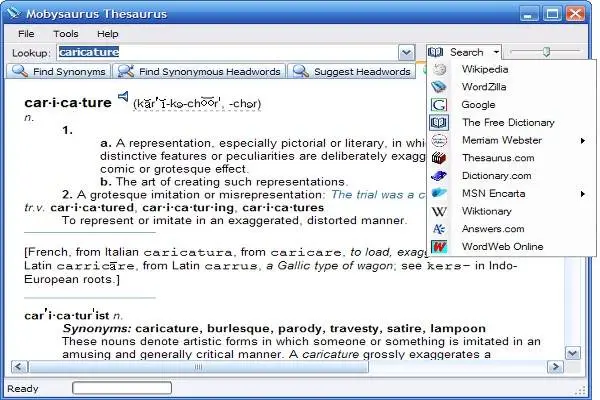The height and width of the screenshot is (400, 600).
Task: Click the Wikipedia icon in search menu
Action: tap(439, 69)
